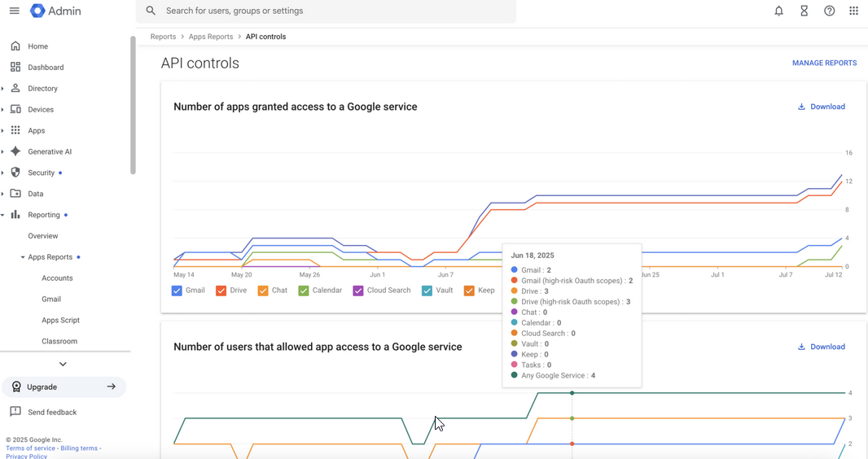
Task: Open the main hamburger menu
Action: click(15, 11)
